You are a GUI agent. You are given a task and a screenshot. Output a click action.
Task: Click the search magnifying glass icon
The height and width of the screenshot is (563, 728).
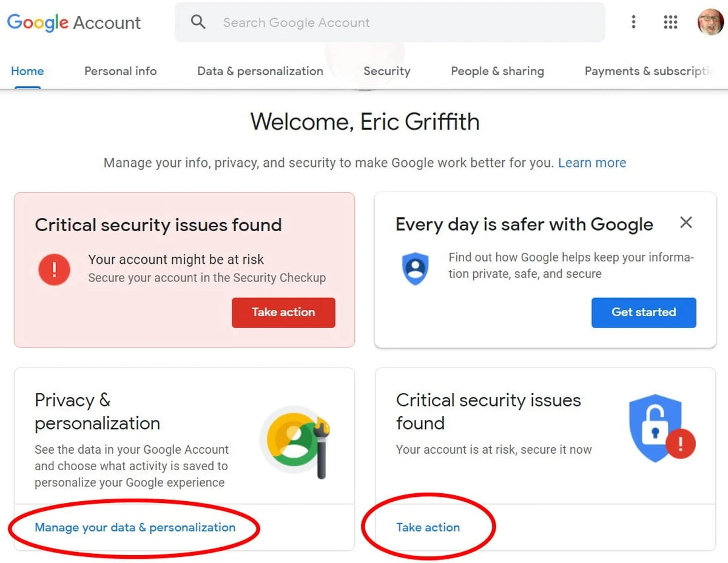[198, 22]
